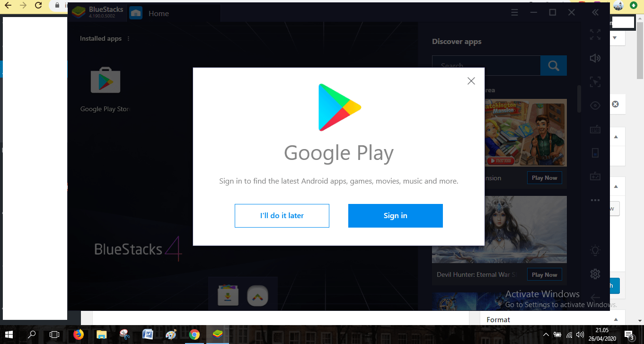The height and width of the screenshot is (344, 644).
Task: Click the device rotate icon in sidebar
Action: click(x=595, y=152)
